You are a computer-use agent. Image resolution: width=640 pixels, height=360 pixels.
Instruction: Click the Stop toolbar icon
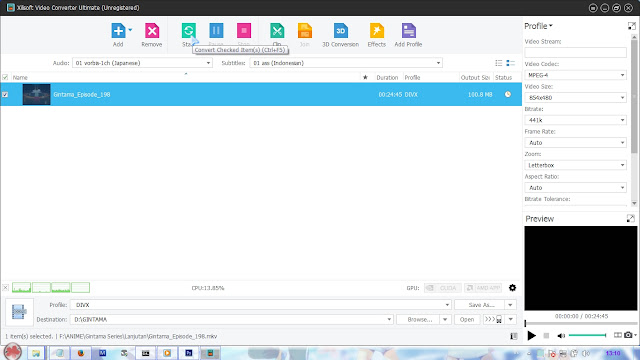point(244,31)
